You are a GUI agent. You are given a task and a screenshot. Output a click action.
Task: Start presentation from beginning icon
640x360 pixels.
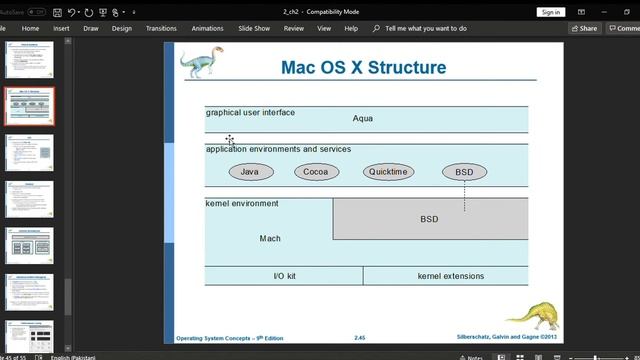coord(103,12)
